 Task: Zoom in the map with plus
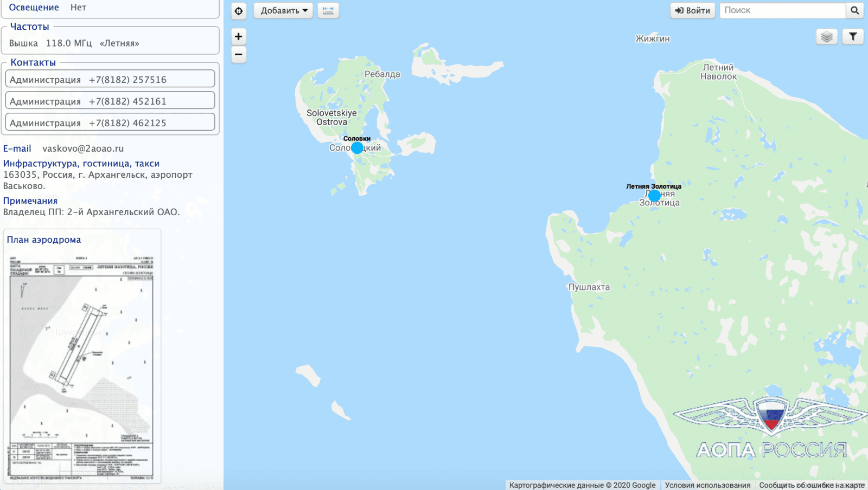click(x=239, y=36)
